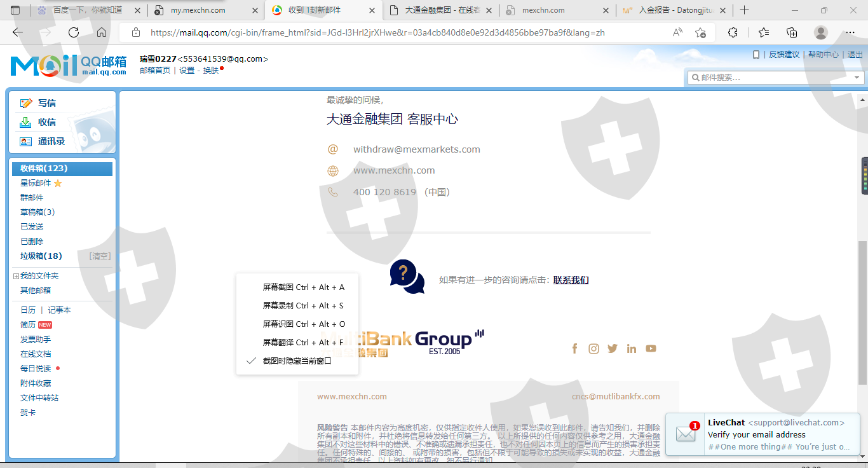868x468 pixels.
Task: Click the browser refresh icon
Action: (74, 32)
